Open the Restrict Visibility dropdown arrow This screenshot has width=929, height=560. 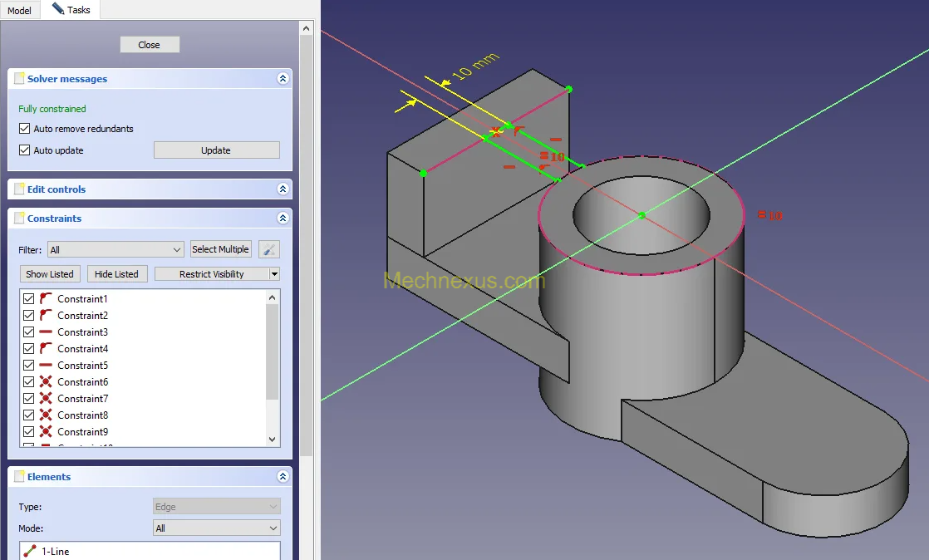click(x=274, y=274)
